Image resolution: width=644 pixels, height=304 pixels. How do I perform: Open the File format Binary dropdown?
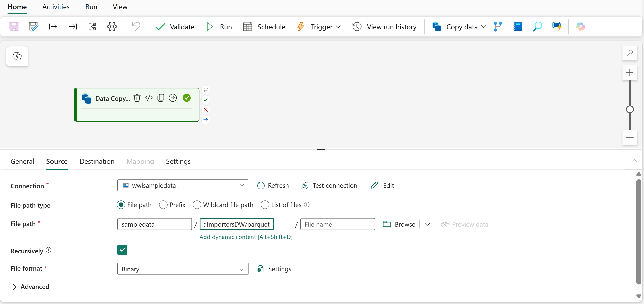click(x=182, y=269)
